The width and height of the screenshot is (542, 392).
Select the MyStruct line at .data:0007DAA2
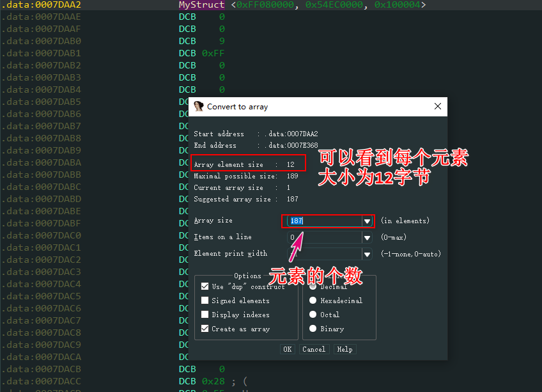click(300, 5)
